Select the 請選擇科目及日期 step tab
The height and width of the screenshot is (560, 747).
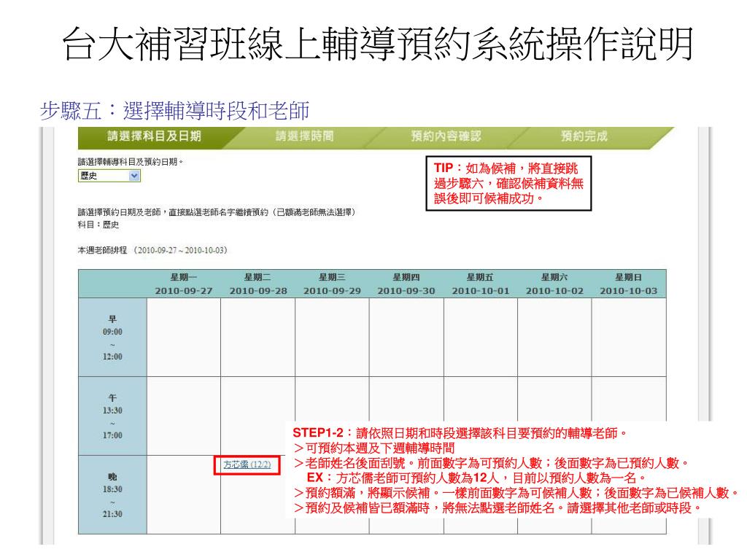pyautogui.click(x=154, y=136)
